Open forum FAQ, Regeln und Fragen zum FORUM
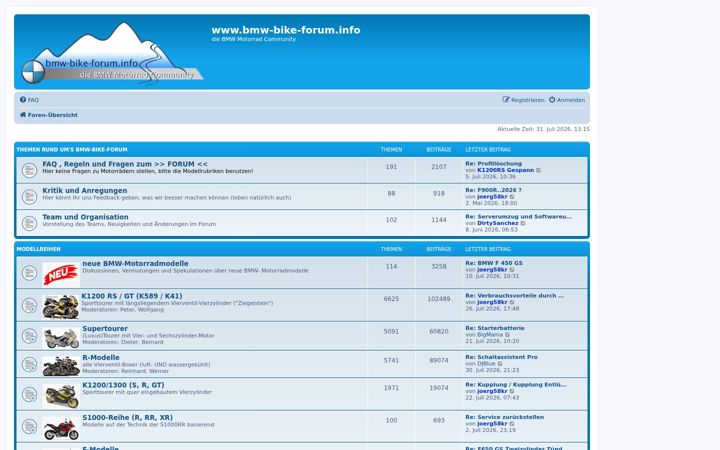720x450 pixels. pos(125,164)
